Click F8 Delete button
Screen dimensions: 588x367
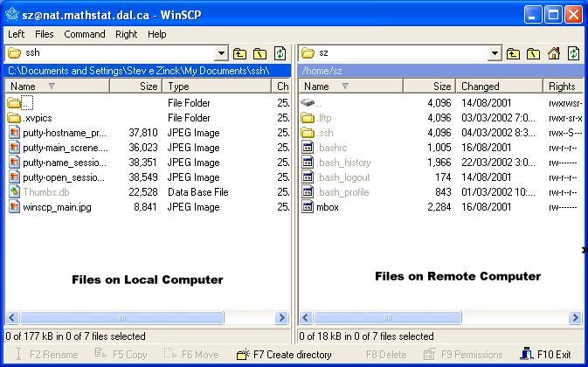point(386,354)
